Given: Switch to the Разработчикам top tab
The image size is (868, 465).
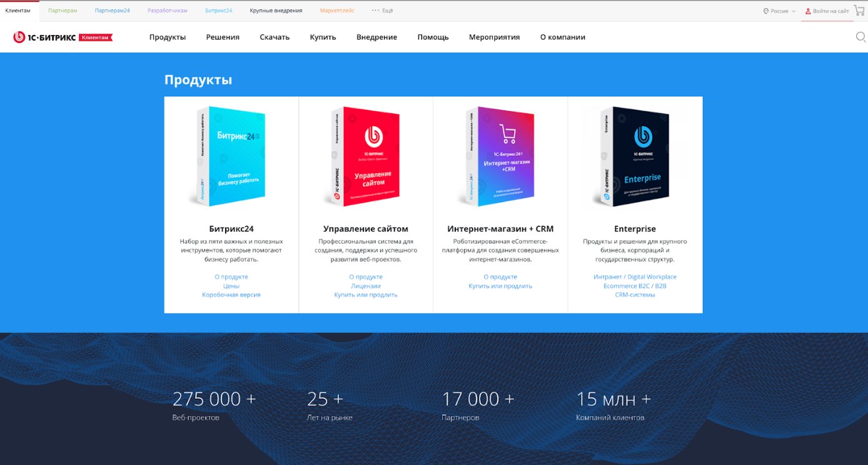Looking at the screenshot, I should click(168, 11).
